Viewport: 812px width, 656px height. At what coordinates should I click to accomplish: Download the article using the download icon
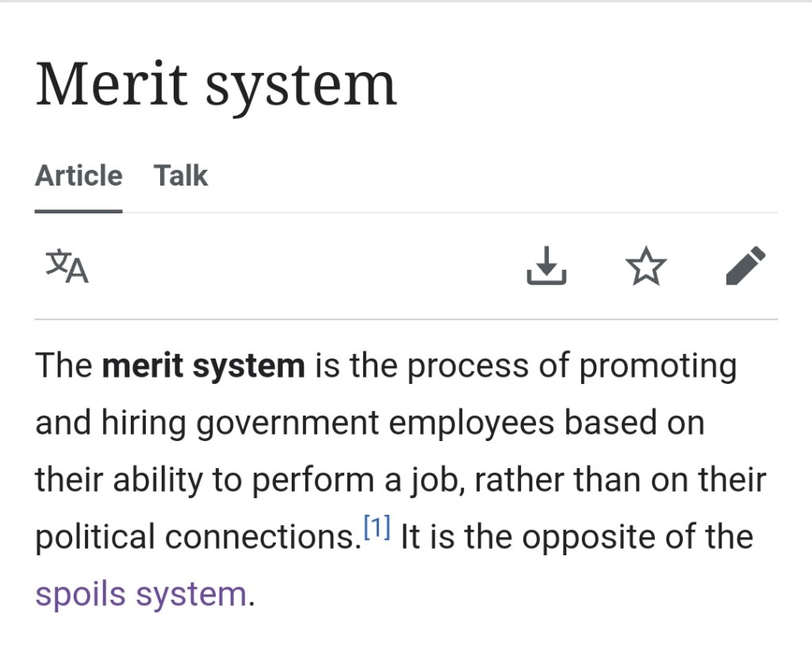[546, 266]
